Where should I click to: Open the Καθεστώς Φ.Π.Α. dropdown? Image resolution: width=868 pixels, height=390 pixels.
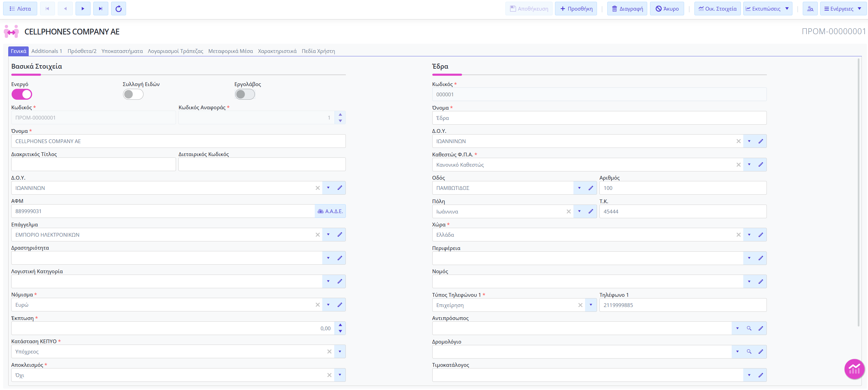point(749,165)
